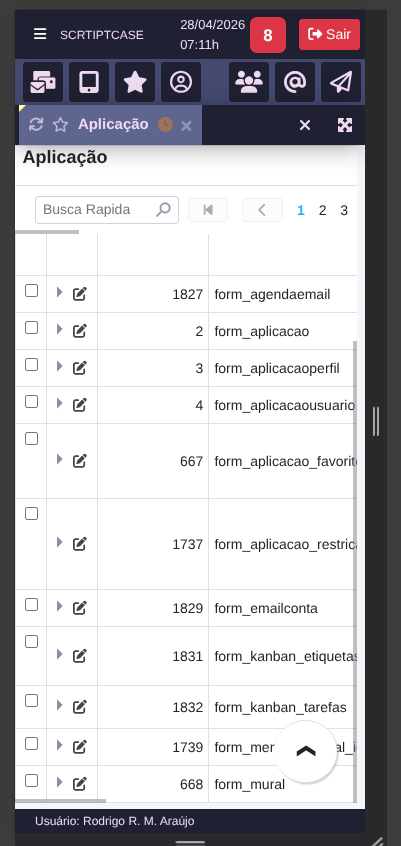Viewport: 401px width, 846px height.
Task: Switch to the Aplicação tab
Action: (113, 124)
